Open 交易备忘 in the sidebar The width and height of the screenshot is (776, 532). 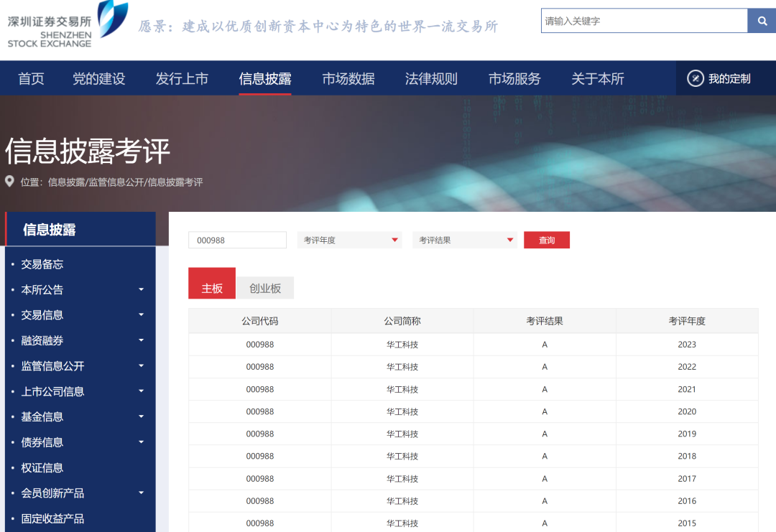[x=42, y=264]
